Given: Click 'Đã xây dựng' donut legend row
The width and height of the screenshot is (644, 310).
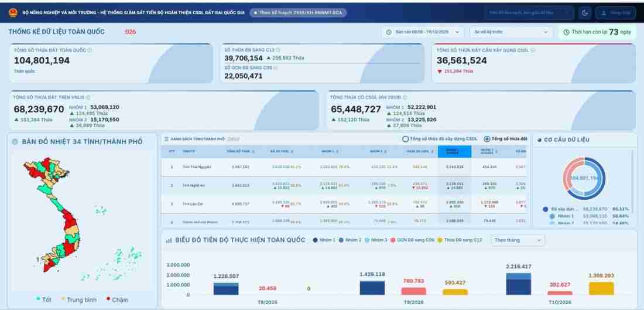Looking at the screenshot, I should pyautogui.click(x=585, y=209).
